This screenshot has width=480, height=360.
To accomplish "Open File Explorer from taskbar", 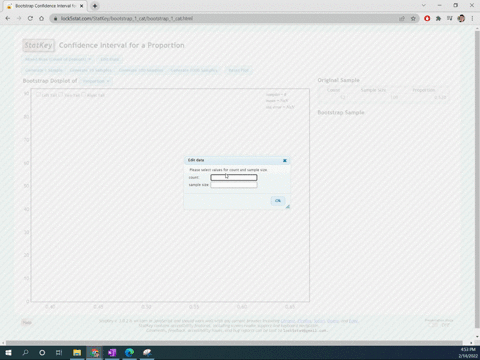I will [x=77, y=353].
